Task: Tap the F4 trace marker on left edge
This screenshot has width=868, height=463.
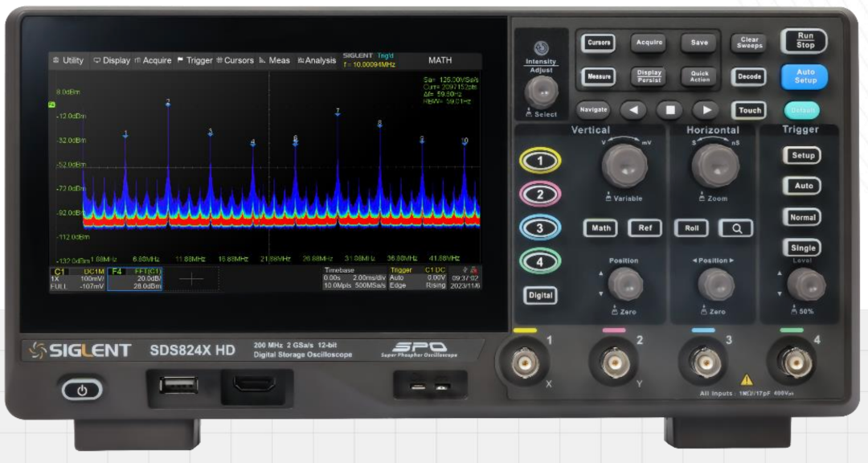Action: (51, 104)
